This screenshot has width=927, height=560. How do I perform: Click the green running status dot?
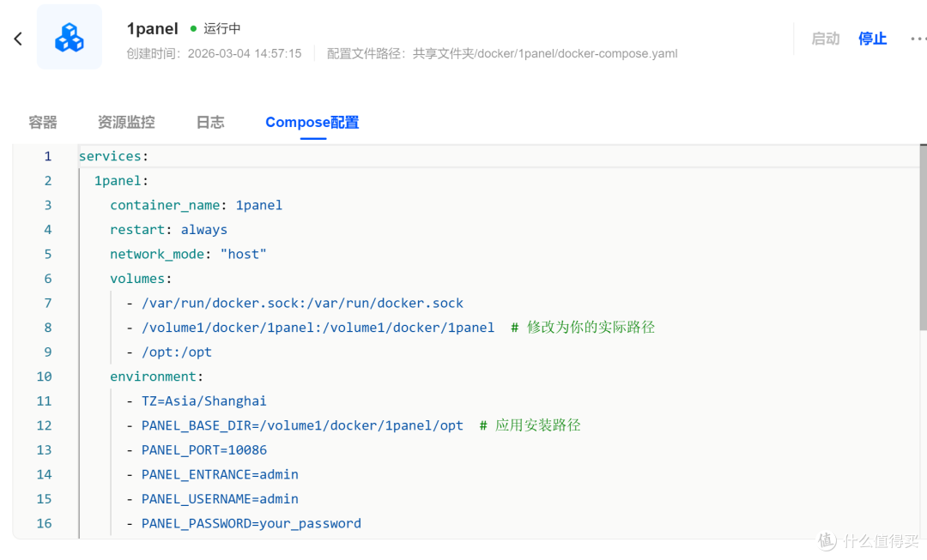(194, 28)
